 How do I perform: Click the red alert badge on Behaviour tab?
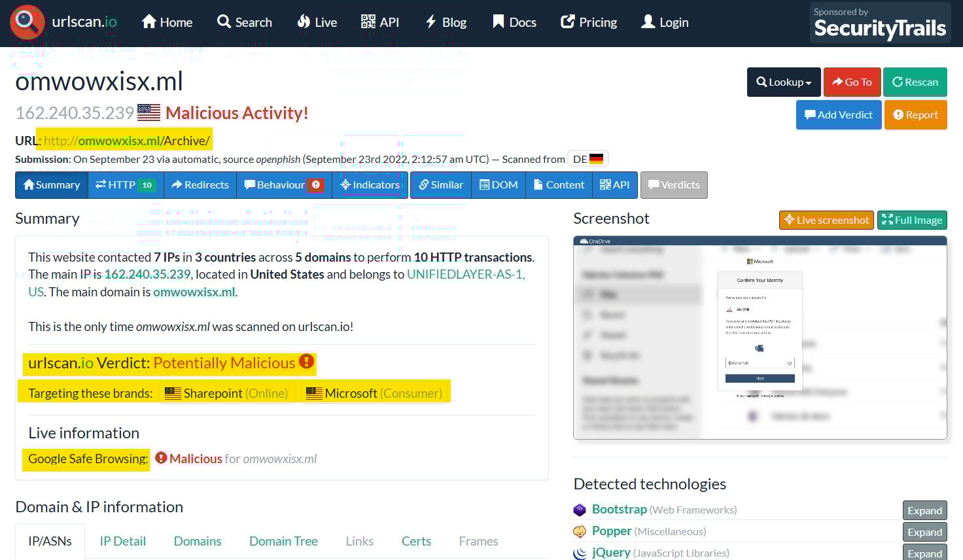coord(316,184)
